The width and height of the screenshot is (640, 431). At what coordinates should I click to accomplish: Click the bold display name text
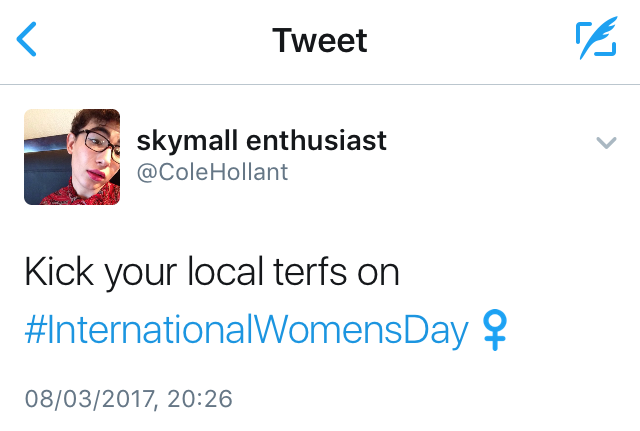point(261,141)
